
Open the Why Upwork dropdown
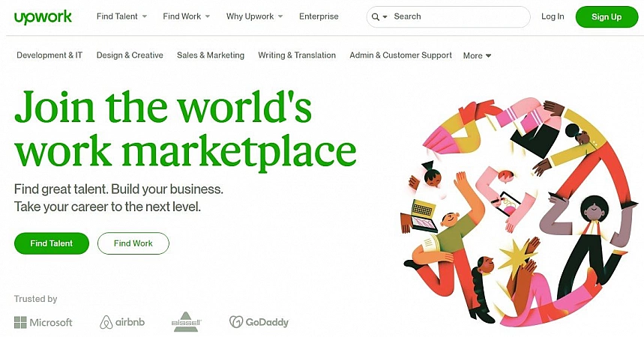pos(254,16)
